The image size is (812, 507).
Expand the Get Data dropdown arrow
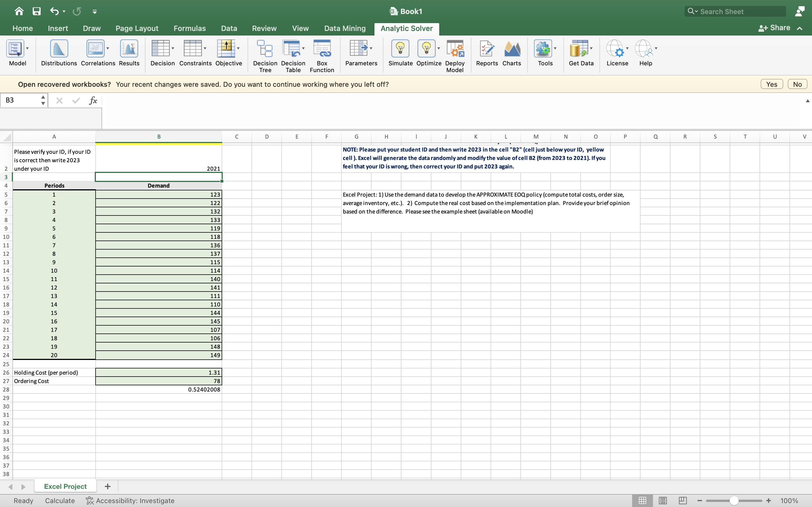point(591,48)
